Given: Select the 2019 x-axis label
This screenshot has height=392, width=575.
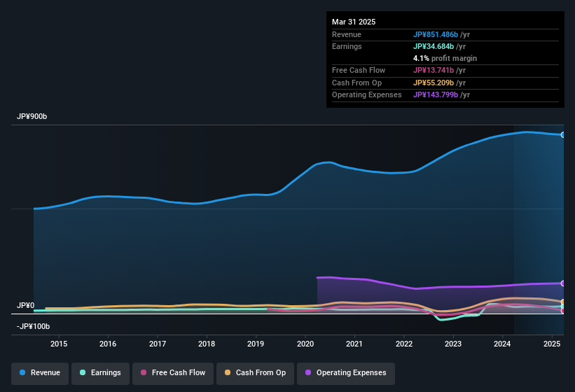Looking at the screenshot, I should [256, 344].
